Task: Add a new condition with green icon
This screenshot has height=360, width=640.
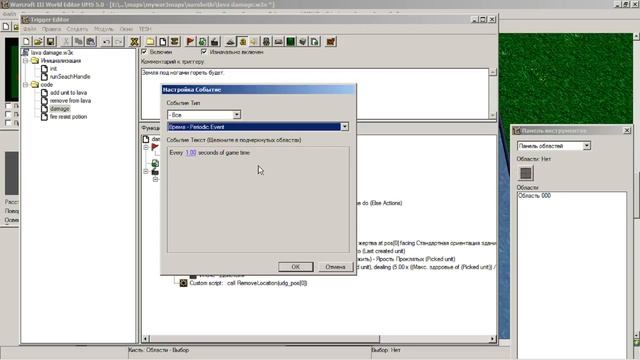Action: [202, 42]
